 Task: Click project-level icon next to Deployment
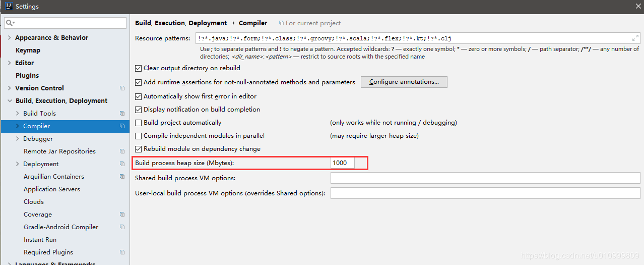[x=122, y=164]
